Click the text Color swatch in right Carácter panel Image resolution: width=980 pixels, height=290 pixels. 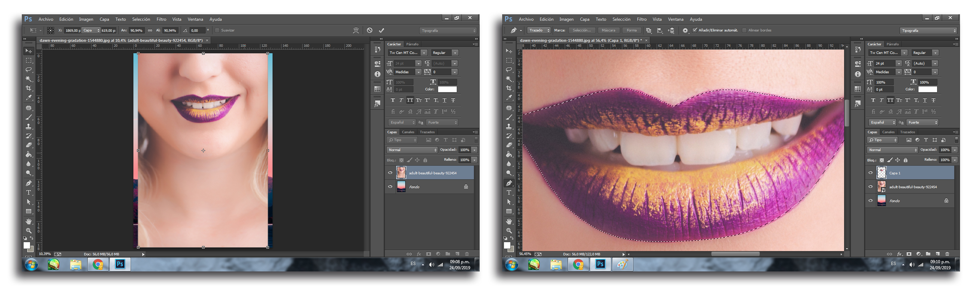point(927,89)
